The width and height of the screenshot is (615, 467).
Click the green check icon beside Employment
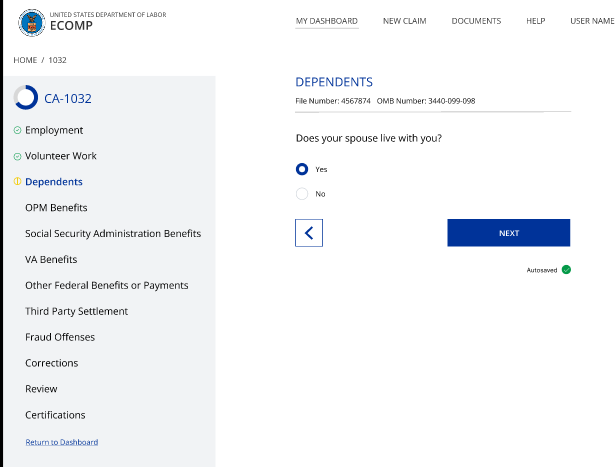[17, 131]
